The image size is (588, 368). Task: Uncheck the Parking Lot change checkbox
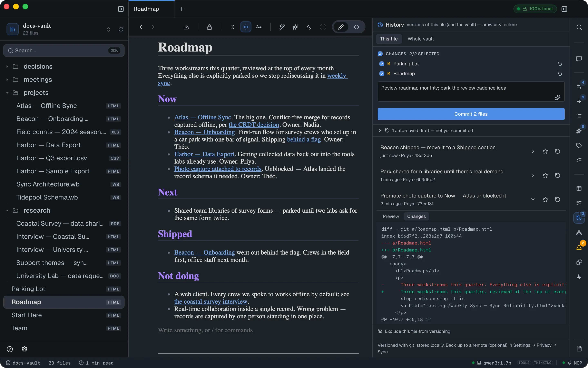pos(382,64)
